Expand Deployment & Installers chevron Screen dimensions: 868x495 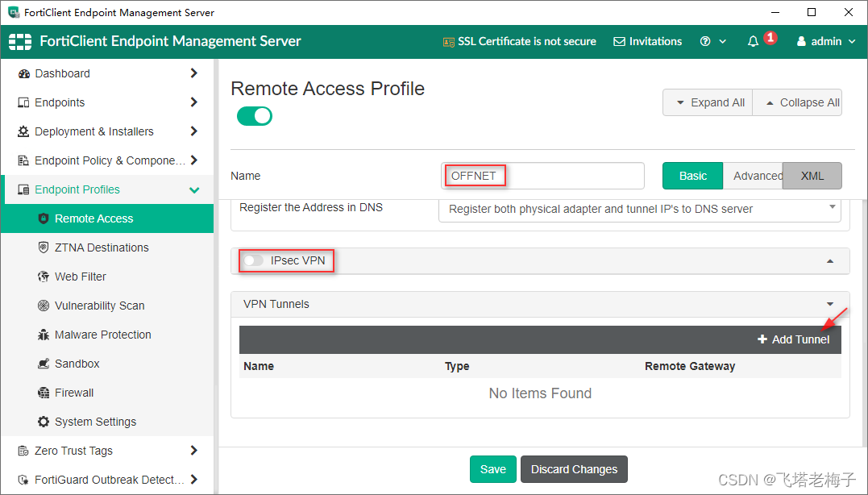click(193, 131)
